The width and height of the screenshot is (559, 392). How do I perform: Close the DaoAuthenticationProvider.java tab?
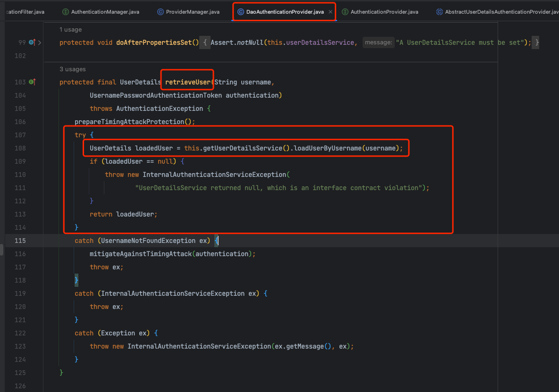tap(330, 12)
